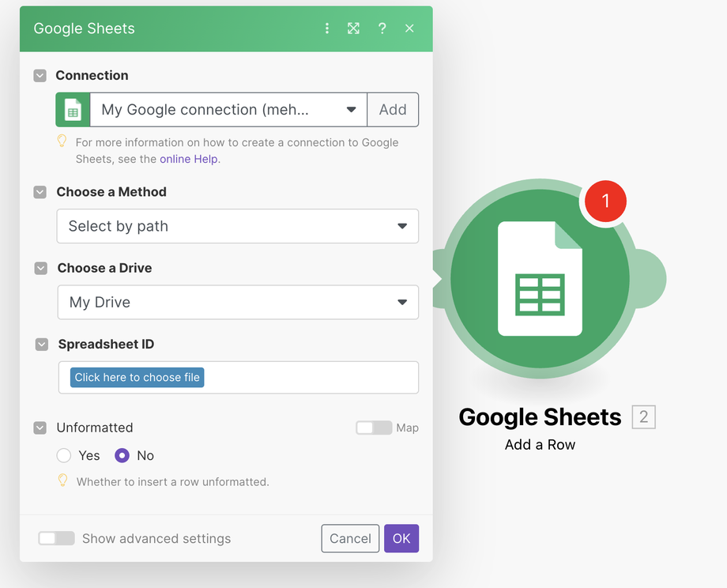Screen dimensions: 727x588
Task: Select the Yes radio button
Action: pyautogui.click(x=63, y=455)
